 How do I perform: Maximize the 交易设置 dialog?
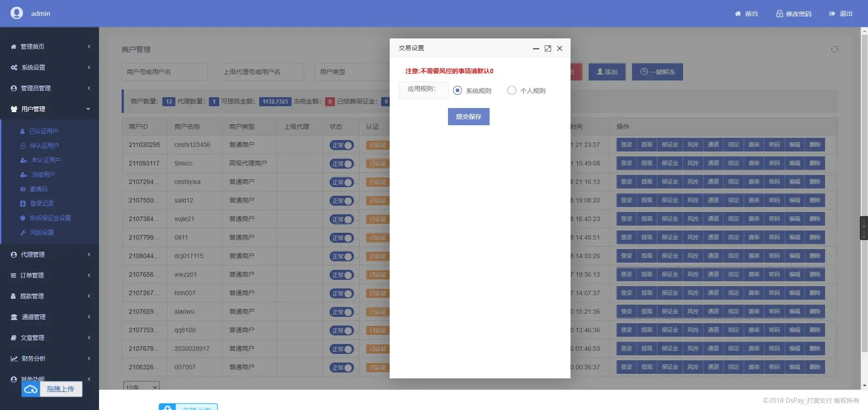(x=547, y=48)
